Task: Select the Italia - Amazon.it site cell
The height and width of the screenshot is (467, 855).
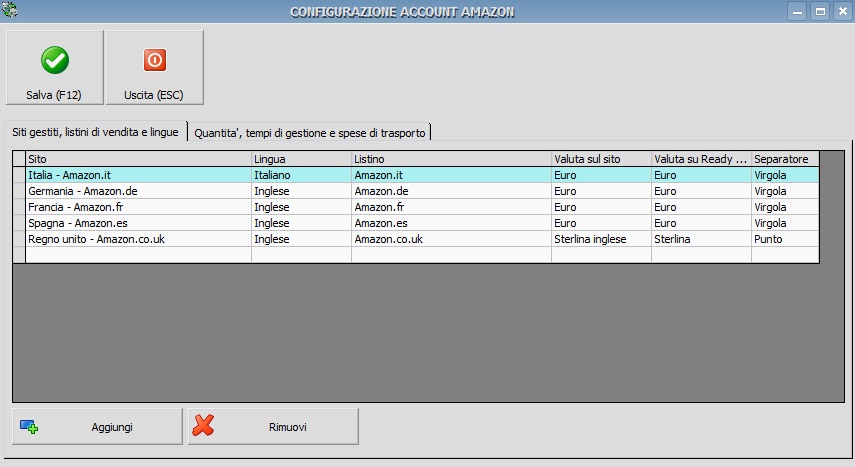Action: [138, 175]
